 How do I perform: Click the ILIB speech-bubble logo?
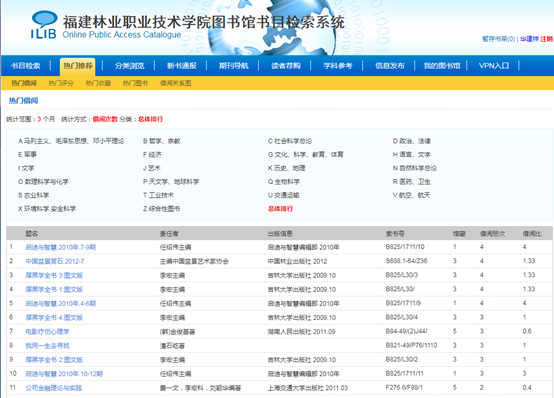(44, 24)
